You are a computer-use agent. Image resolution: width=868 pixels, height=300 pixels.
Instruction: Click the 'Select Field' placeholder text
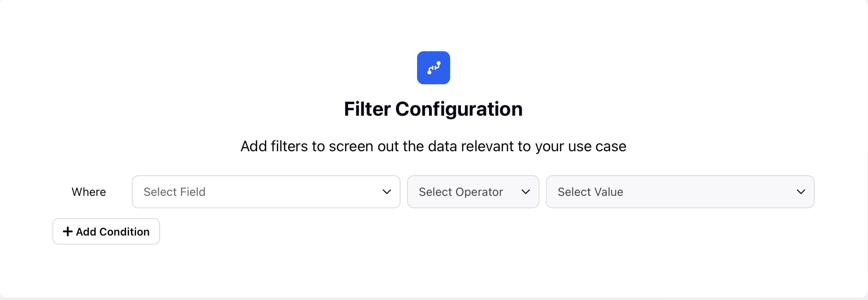click(x=174, y=192)
